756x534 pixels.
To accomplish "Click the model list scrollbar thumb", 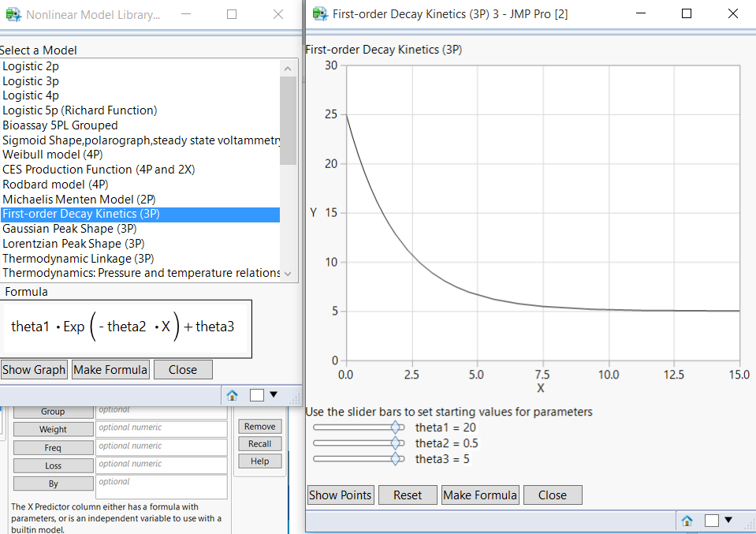I will tap(288, 121).
